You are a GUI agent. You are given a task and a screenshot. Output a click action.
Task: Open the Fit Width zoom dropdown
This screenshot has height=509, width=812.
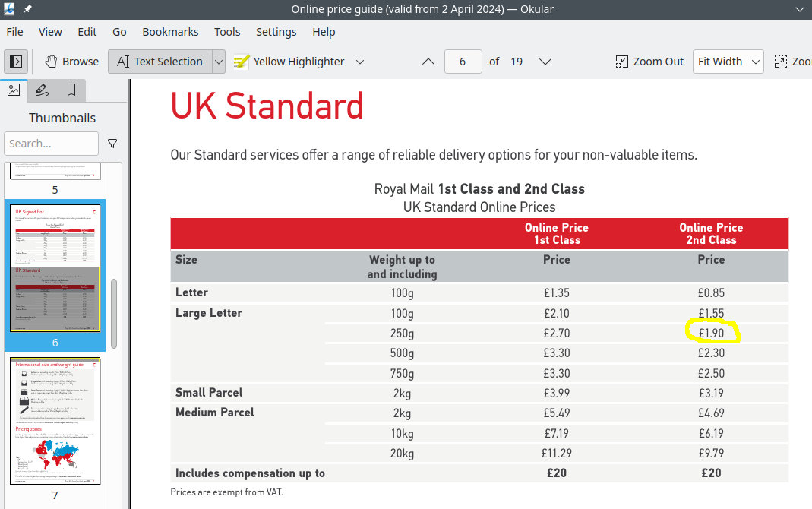728,62
